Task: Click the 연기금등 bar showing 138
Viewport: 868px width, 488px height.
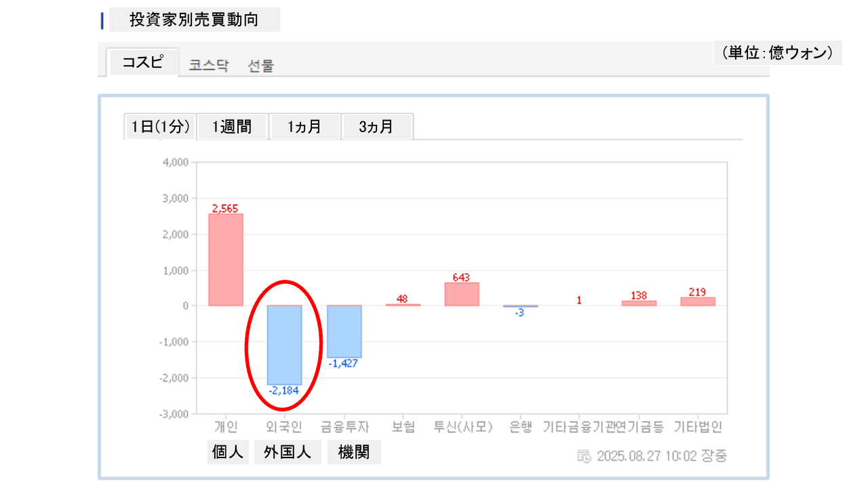Action: point(639,303)
